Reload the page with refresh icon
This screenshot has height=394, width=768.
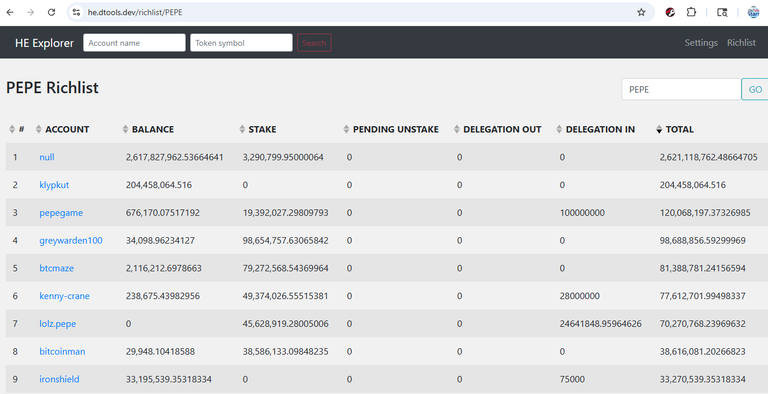[x=51, y=12]
